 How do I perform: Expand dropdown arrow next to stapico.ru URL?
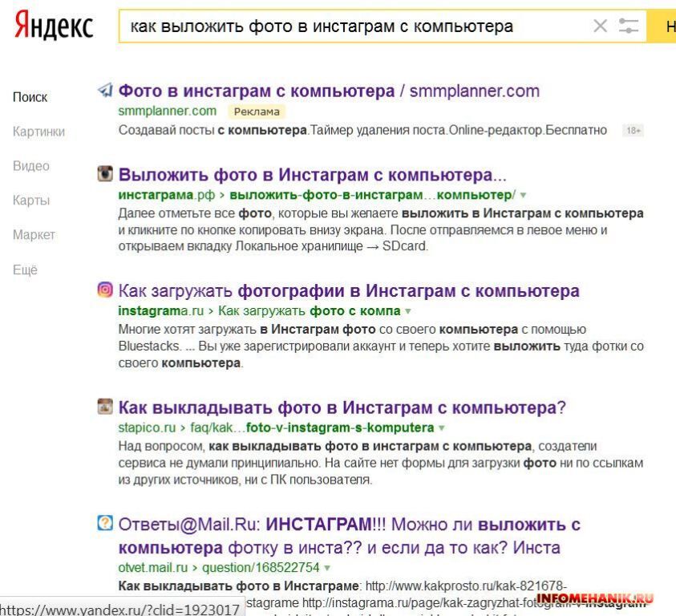tap(442, 428)
